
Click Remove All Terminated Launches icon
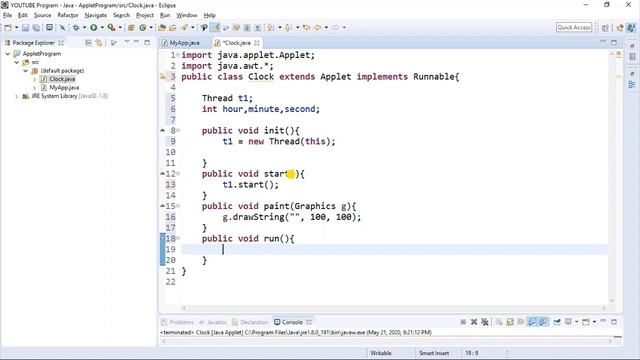click(484, 322)
